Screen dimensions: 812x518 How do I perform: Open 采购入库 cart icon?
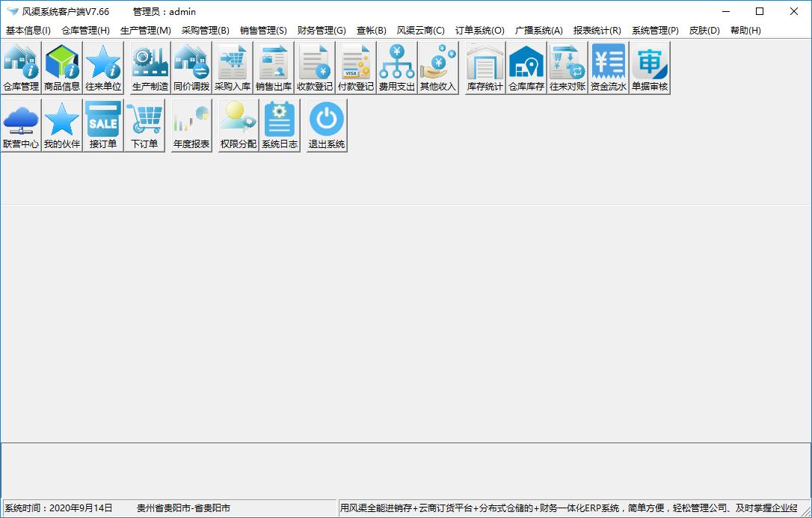tap(233, 68)
